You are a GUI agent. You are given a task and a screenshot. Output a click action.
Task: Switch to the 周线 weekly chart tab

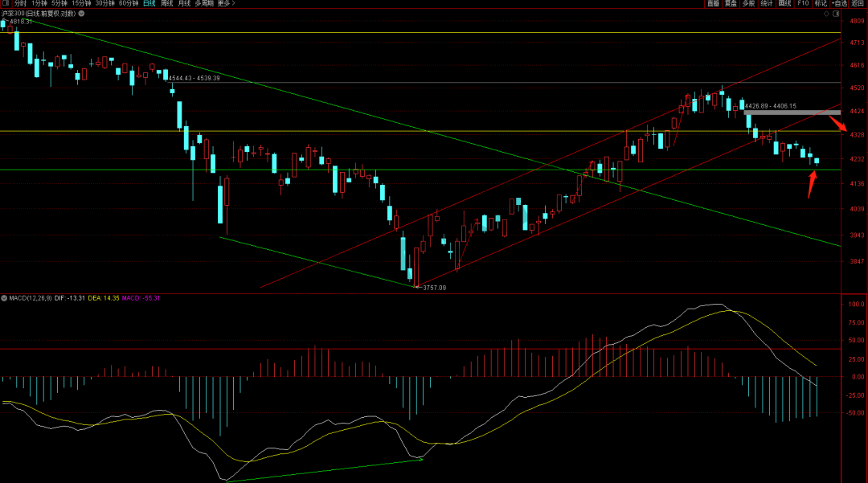[x=166, y=3]
